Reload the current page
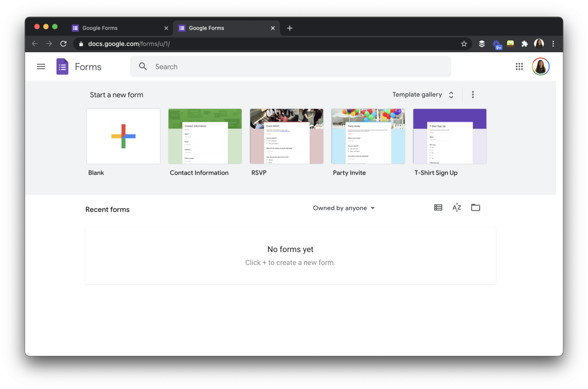588x389 pixels. (63, 44)
